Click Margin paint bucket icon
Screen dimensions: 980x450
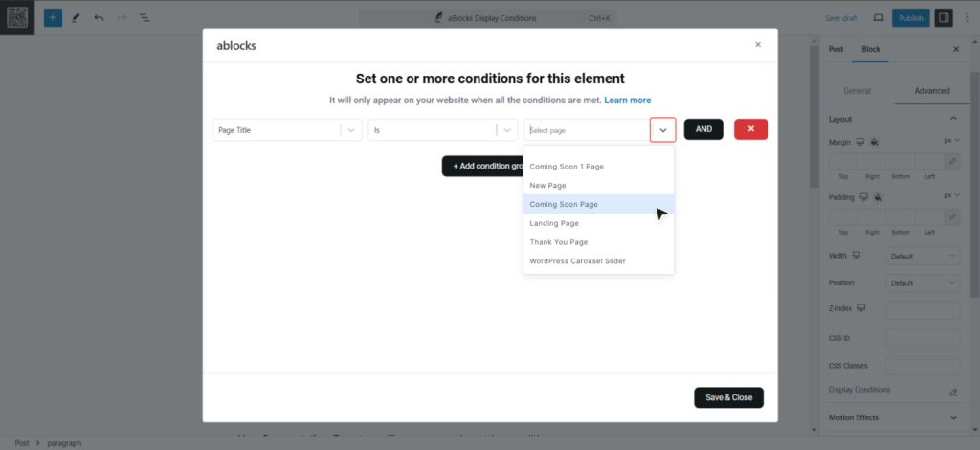coord(874,142)
